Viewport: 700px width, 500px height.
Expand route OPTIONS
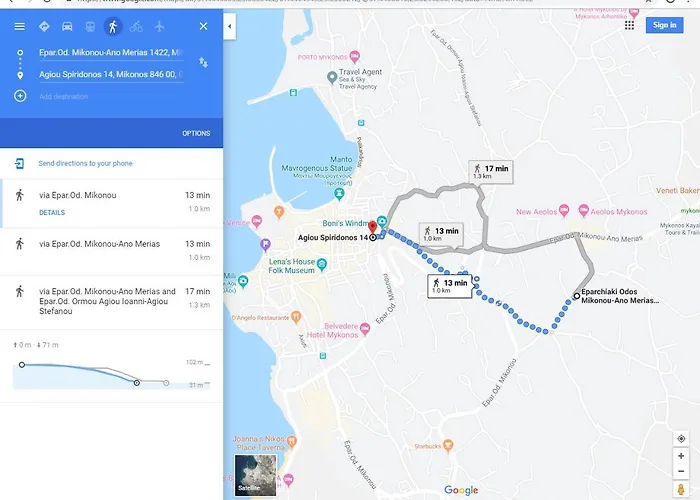click(x=196, y=133)
